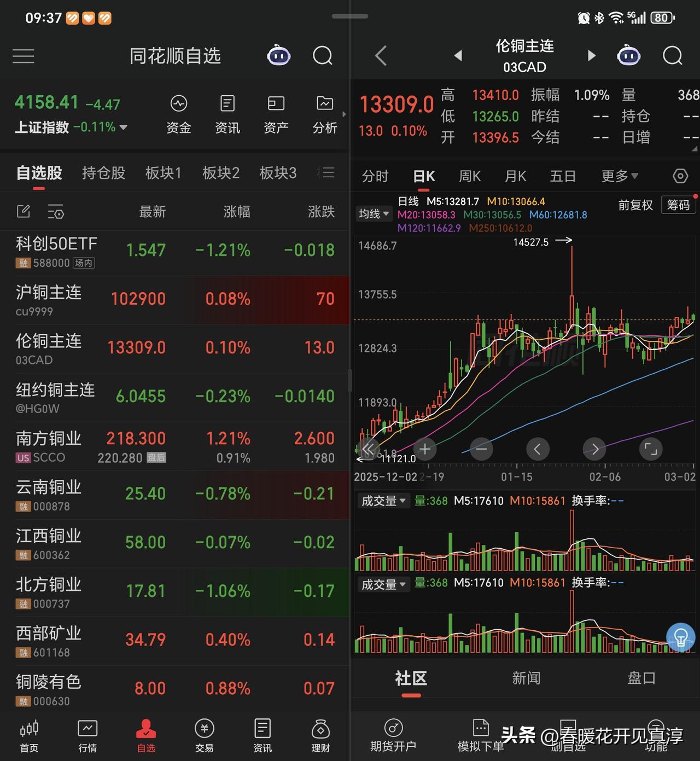Open the 分析 analysis icon
Screen dimensions: 700x761
(x=325, y=115)
